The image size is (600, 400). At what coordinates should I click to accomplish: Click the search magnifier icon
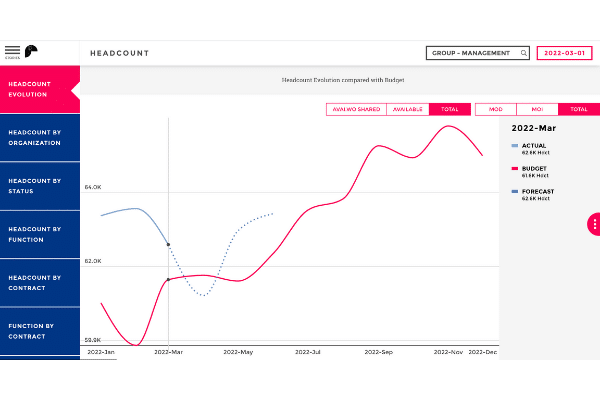(523, 53)
